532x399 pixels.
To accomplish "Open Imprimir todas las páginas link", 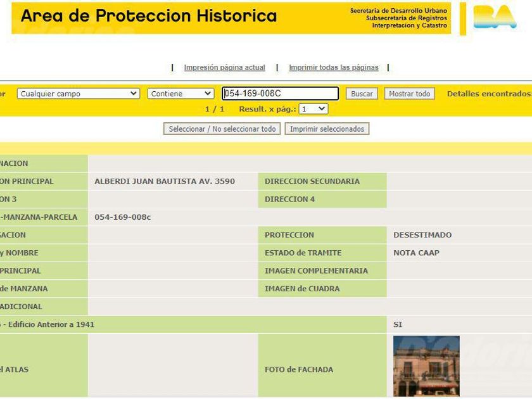I will (334, 68).
